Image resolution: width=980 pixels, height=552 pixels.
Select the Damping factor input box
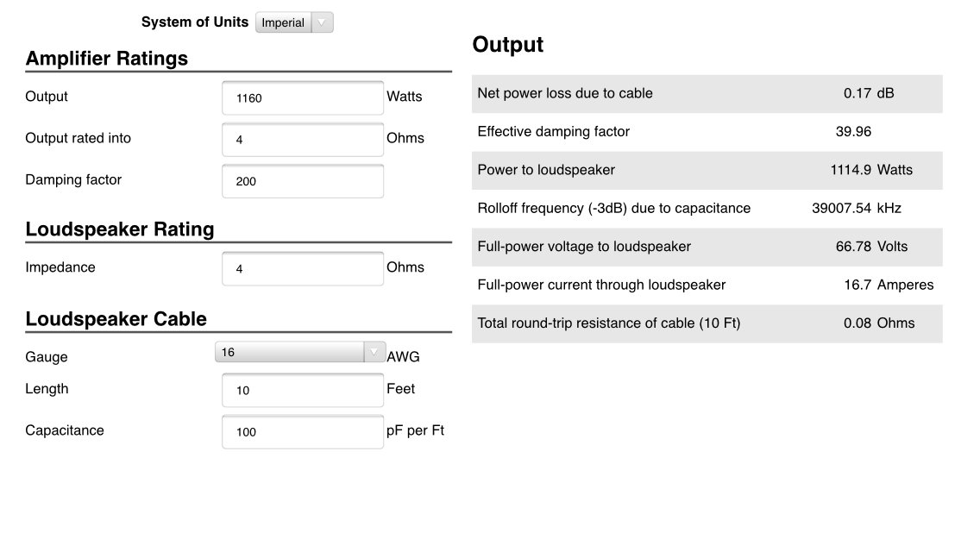coord(303,181)
